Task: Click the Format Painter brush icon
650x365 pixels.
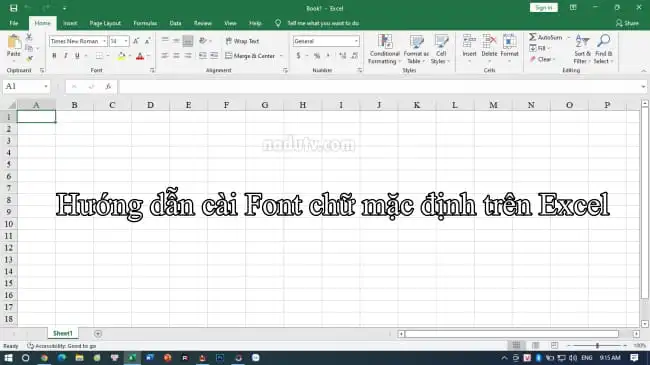Action: [29, 59]
